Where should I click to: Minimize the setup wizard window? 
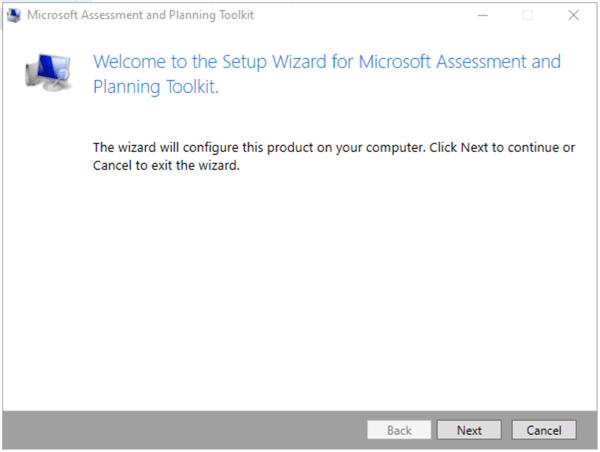click(483, 15)
